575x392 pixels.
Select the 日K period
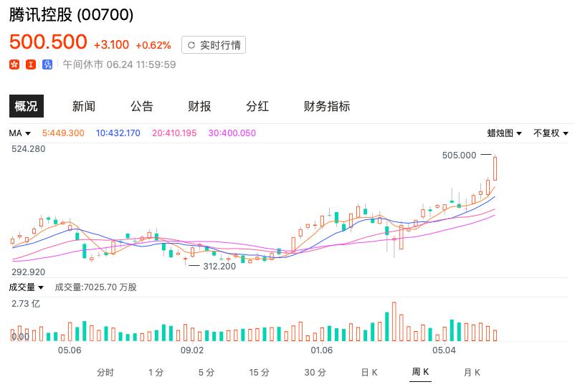[x=369, y=372]
